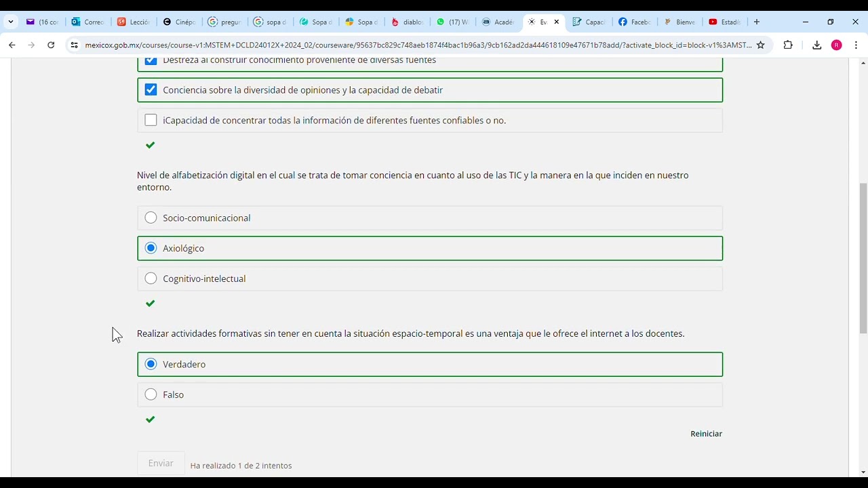Select the Falso radio option
Image resolution: width=868 pixels, height=488 pixels.
point(151,394)
